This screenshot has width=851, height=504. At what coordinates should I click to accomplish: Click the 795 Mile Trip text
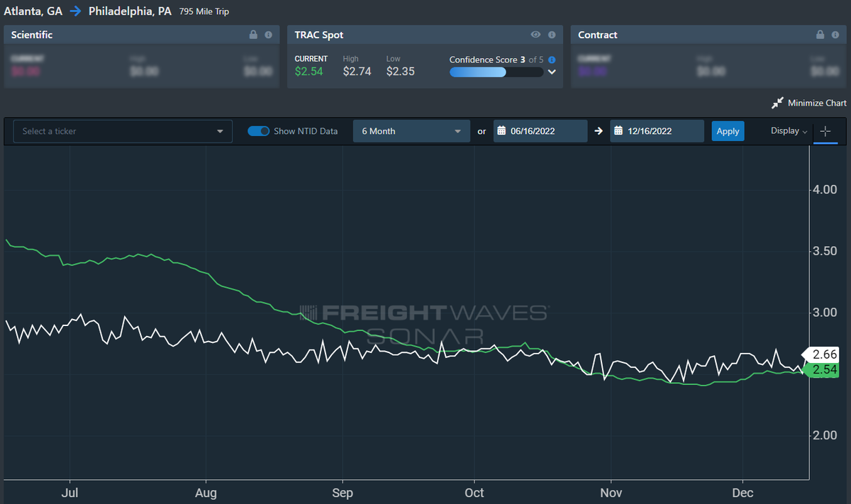click(204, 12)
